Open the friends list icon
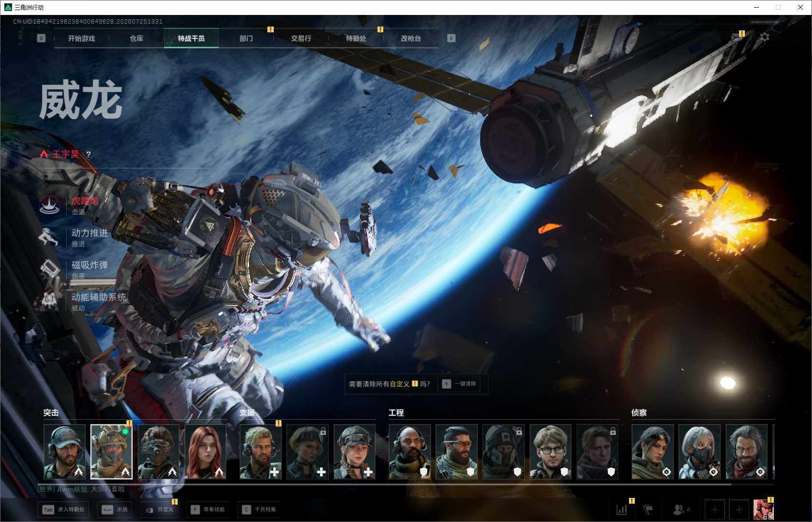This screenshot has width=812, height=522. click(678, 509)
